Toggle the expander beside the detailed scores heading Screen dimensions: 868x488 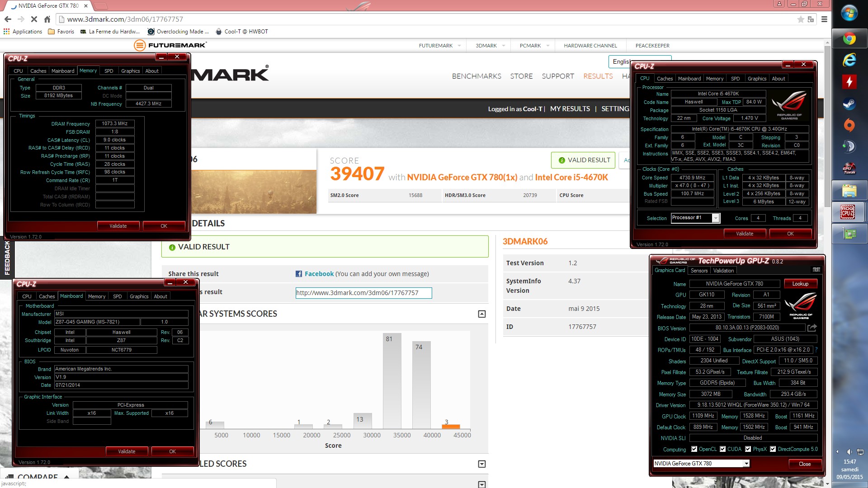482,464
